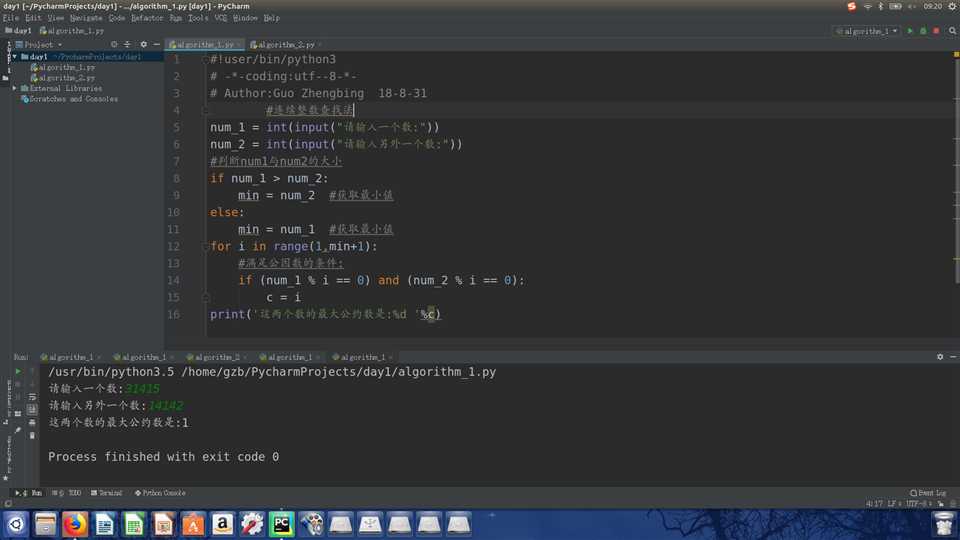Open the Code menu
The image size is (960, 540).
tap(116, 18)
